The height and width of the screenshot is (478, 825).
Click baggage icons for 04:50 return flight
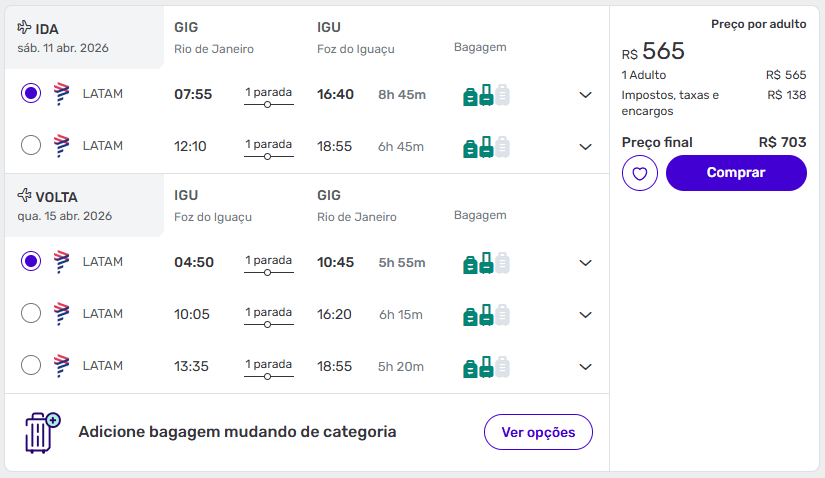[x=486, y=263]
